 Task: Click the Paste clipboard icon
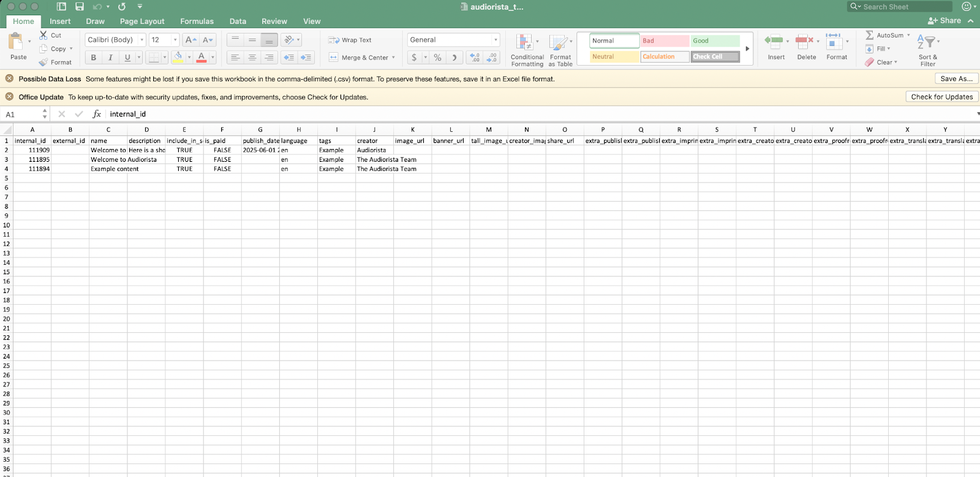point(15,42)
